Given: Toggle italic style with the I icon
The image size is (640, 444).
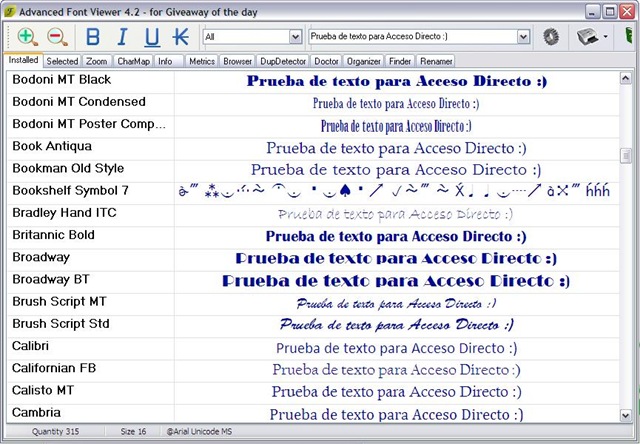Looking at the screenshot, I should [x=122, y=37].
